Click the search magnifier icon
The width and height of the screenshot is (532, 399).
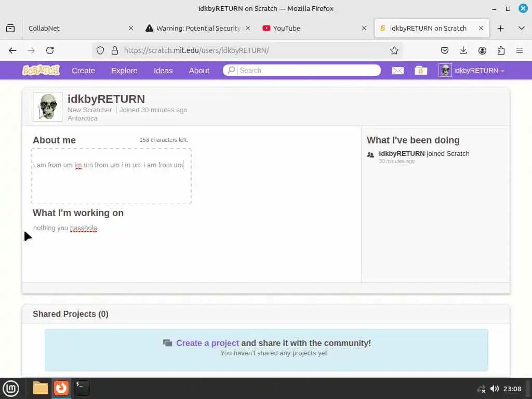click(x=231, y=70)
